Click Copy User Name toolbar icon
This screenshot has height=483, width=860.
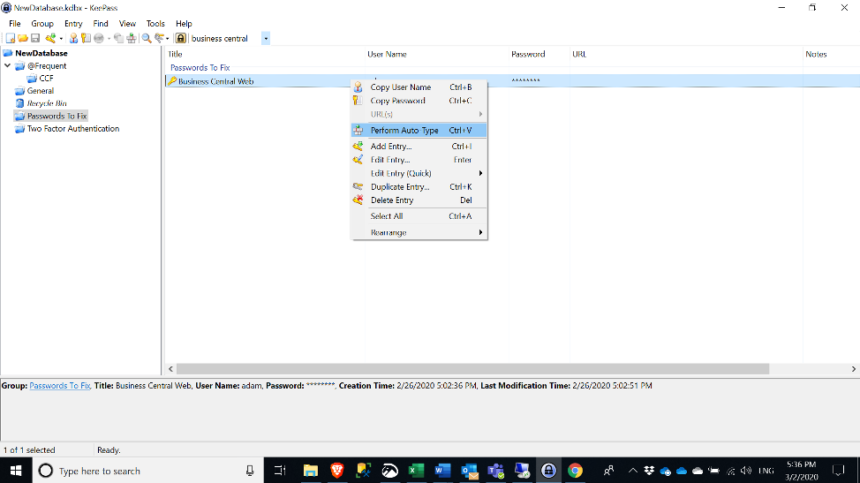73,38
